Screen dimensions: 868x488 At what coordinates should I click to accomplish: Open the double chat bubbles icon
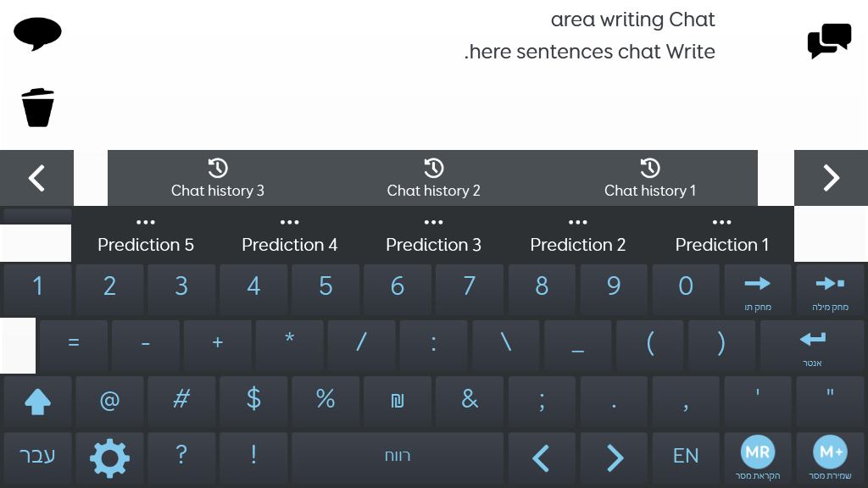829,41
